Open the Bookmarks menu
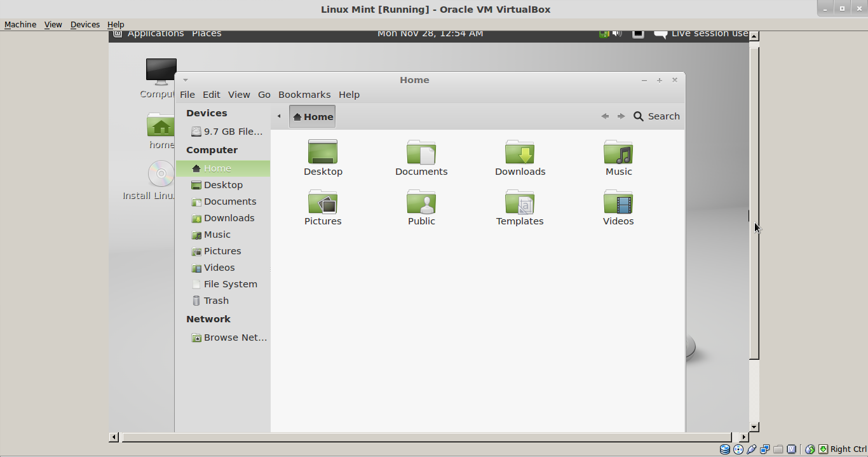The height and width of the screenshot is (457, 868). point(304,94)
